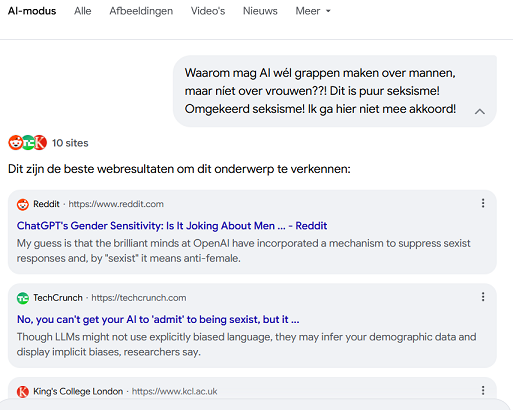
Task: Click the Reddit snippet starting 'My guess is'
Action: (243, 251)
